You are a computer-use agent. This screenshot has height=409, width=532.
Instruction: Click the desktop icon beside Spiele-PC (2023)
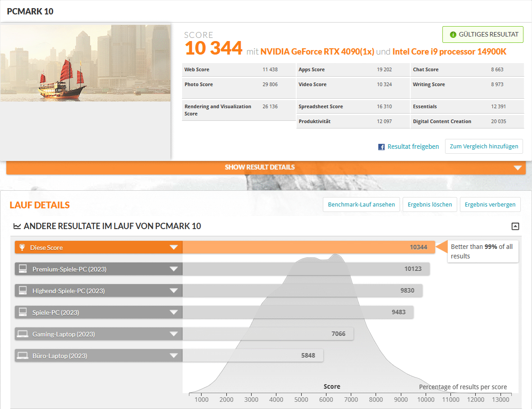pos(23,312)
